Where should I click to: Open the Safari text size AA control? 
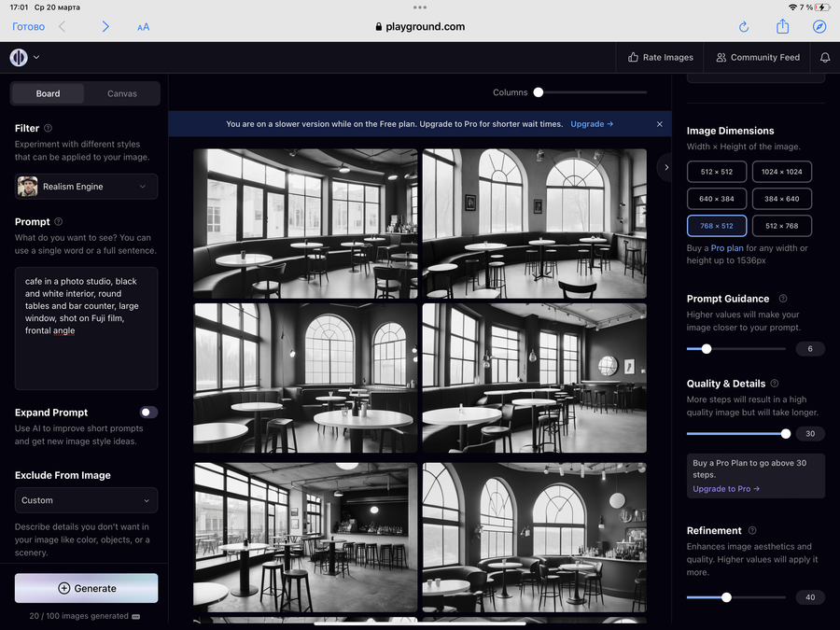tap(143, 27)
